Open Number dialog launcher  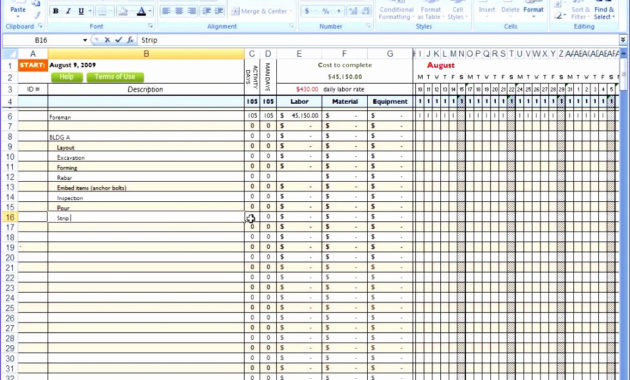coord(368,26)
